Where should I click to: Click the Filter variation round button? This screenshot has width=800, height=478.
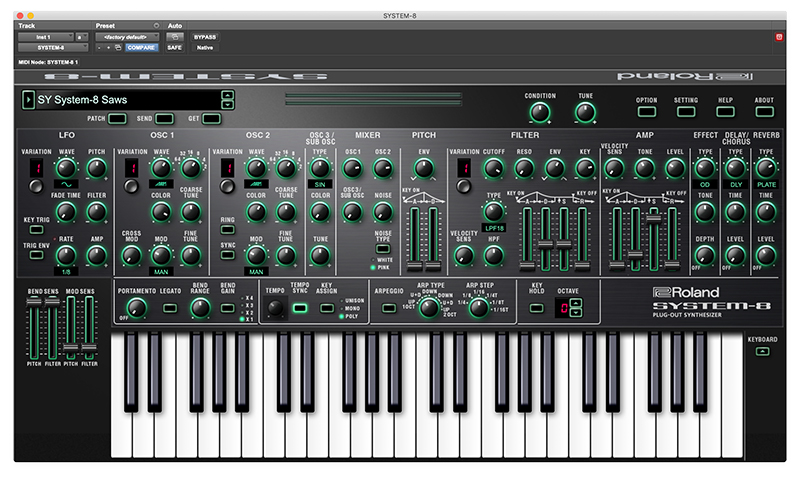coord(463,186)
